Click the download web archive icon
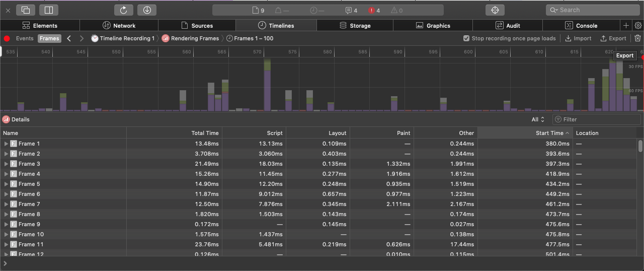Image resolution: width=644 pixels, height=271 pixels. 147,10
